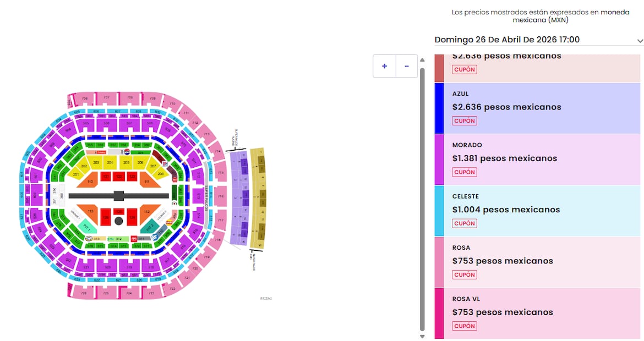Click CUPÓN in the ROSA VL row

tap(464, 326)
